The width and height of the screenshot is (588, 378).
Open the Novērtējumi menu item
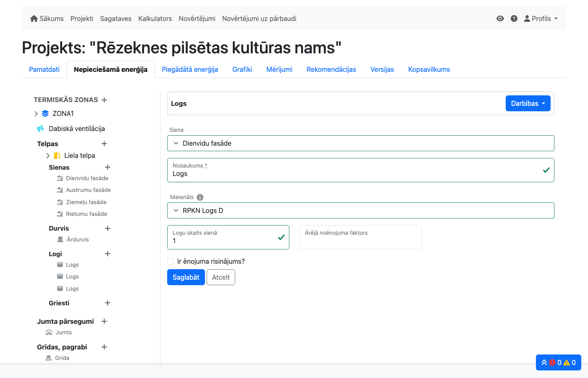[x=197, y=18]
